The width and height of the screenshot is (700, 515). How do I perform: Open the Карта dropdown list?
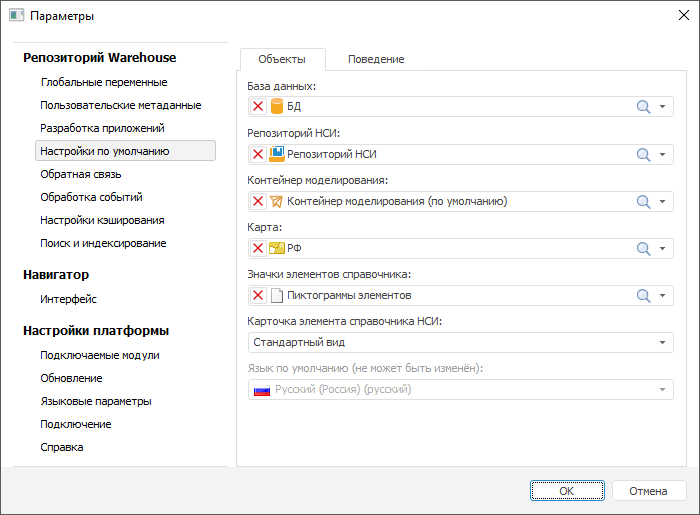point(663,248)
